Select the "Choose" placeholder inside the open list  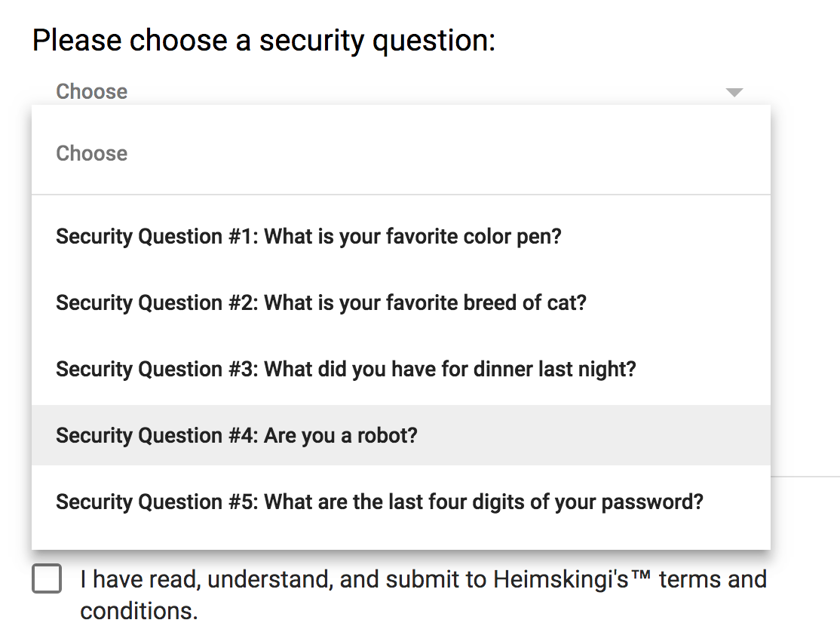(92, 154)
